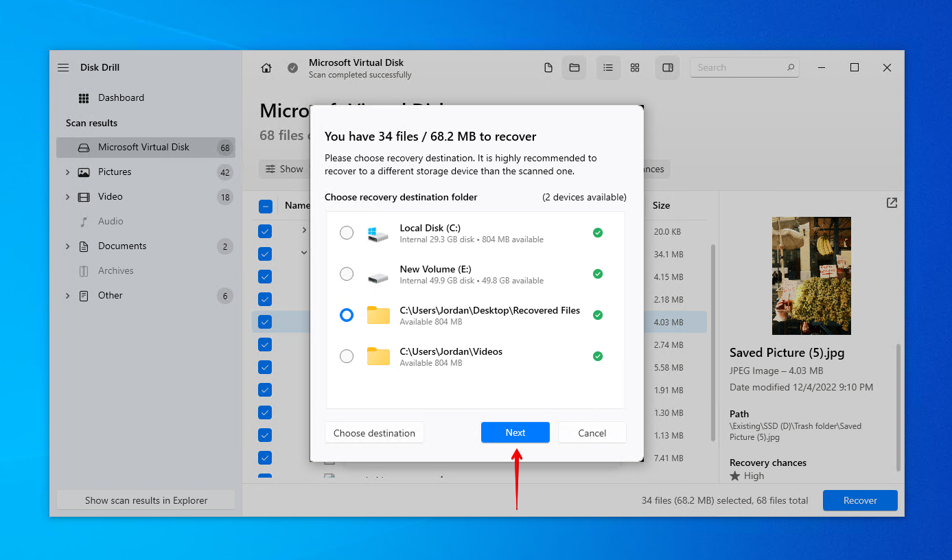Switch to file view icon
The height and width of the screenshot is (560, 952).
click(x=548, y=68)
